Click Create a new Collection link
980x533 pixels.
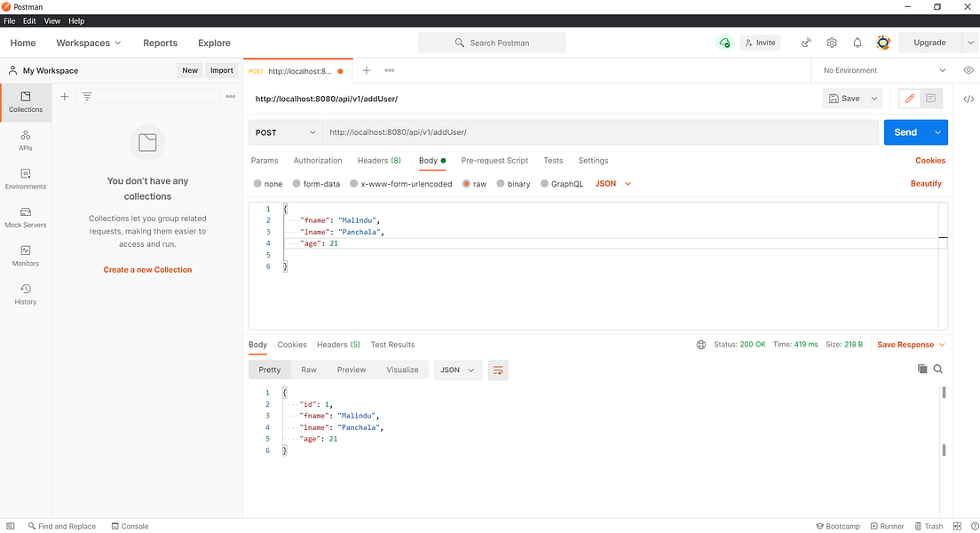pyautogui.click(x=147, y=269)
